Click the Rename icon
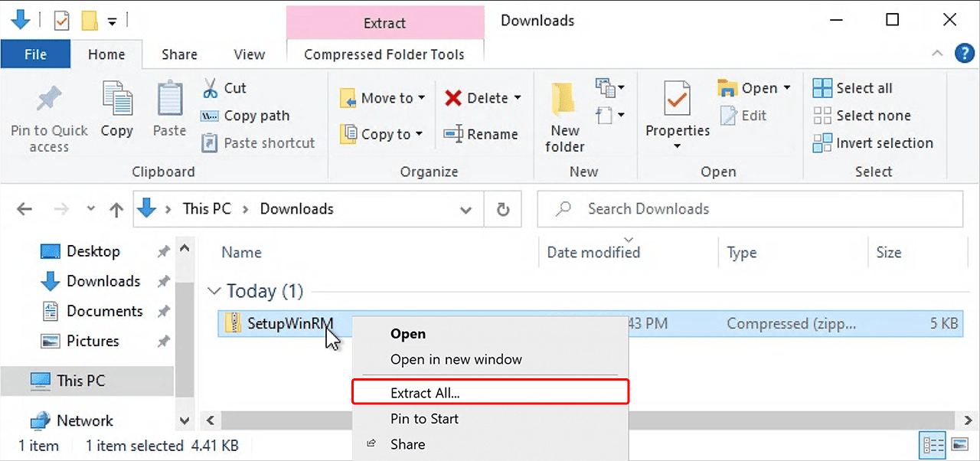The height and width of the screenshot is (461, 980). tap(453, 134)
